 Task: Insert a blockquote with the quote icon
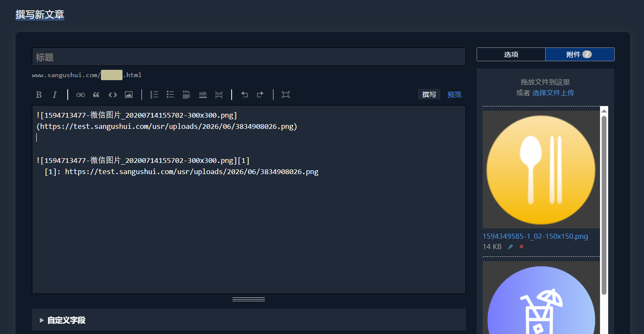point(96,95)
